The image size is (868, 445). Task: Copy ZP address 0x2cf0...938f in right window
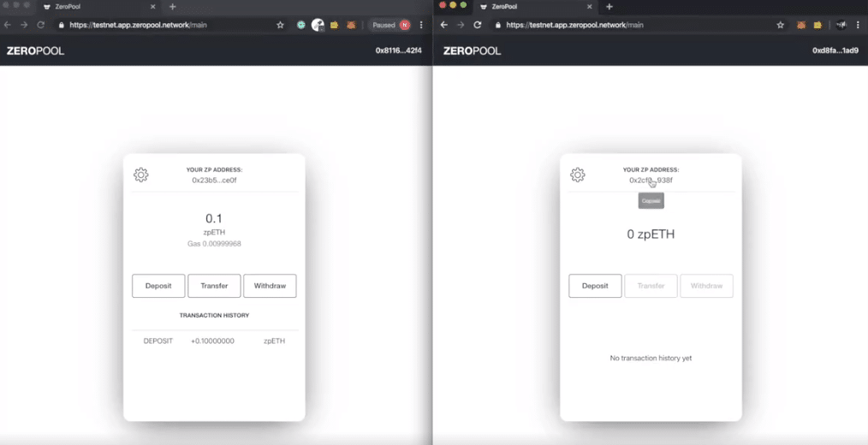pos(651,180)
